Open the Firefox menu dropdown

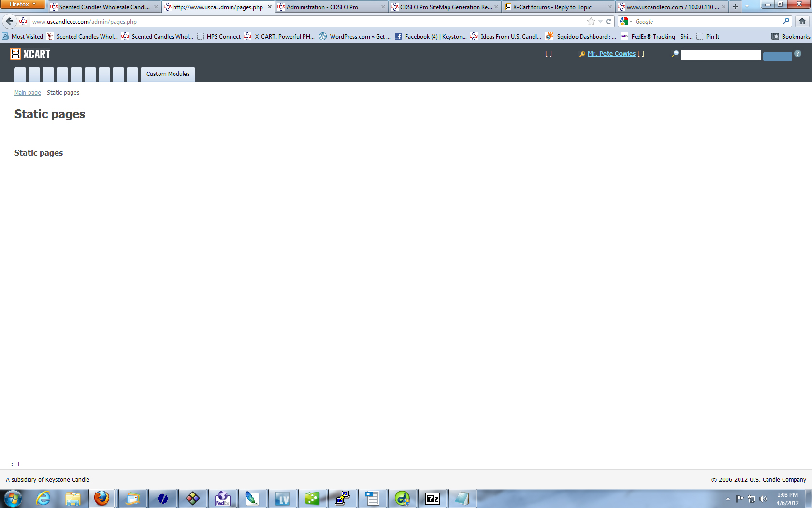pyautogui.click(x=23, y=4)
